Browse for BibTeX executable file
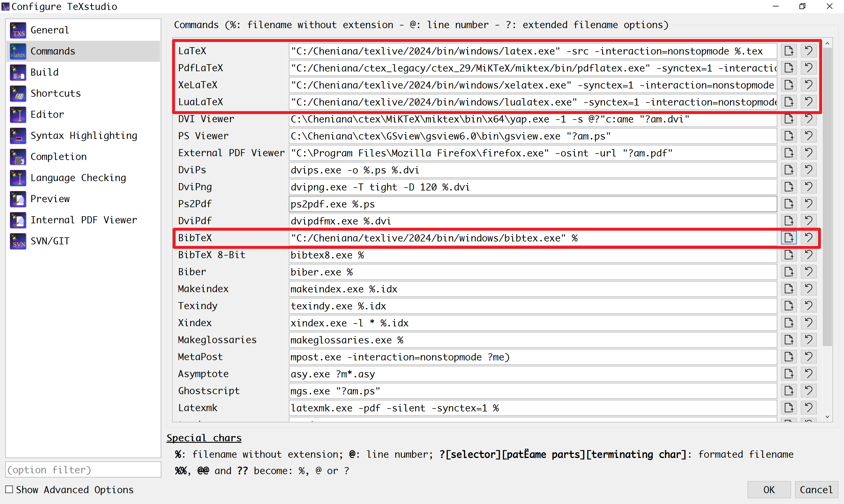The image size is (844, 504). pos(789,238)
